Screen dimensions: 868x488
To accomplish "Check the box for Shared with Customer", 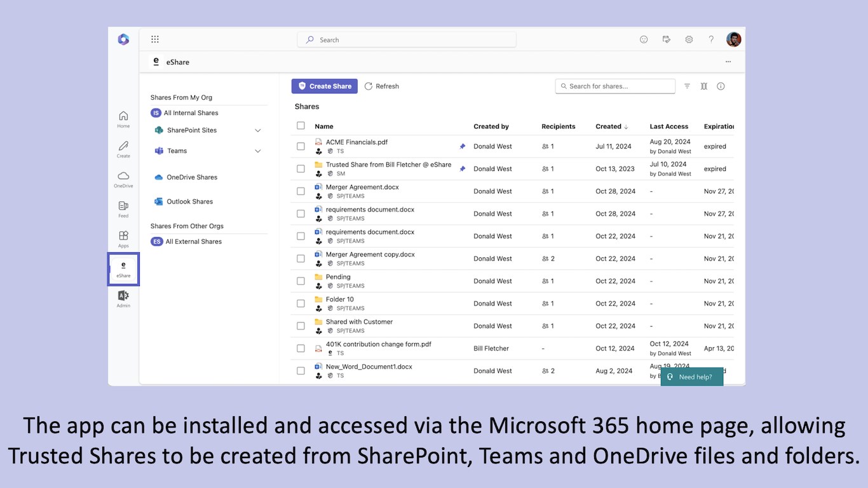I will tap(301, 326).
